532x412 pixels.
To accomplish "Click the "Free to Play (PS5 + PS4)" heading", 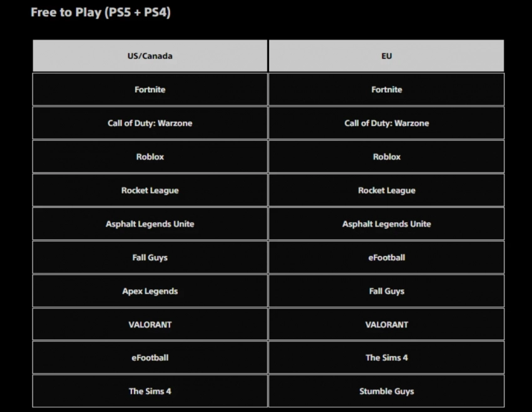I will (101, 13).
